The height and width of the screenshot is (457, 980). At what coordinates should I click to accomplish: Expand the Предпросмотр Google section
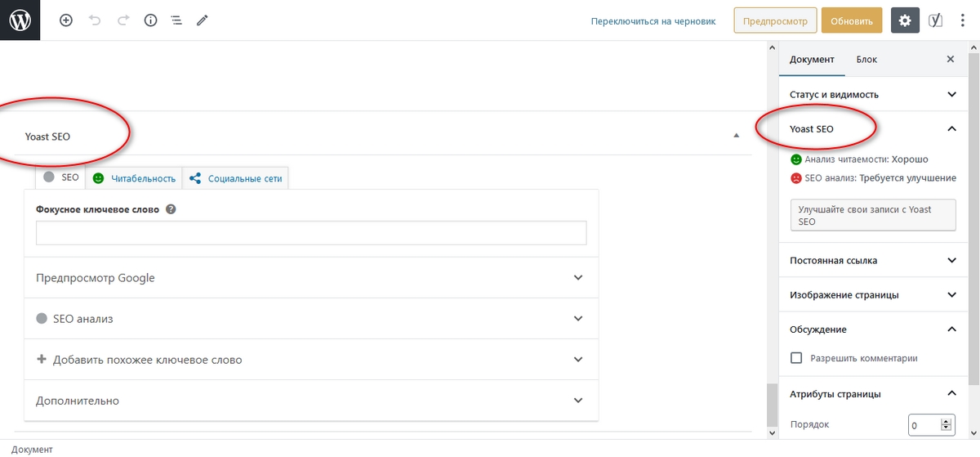point(310,278)
